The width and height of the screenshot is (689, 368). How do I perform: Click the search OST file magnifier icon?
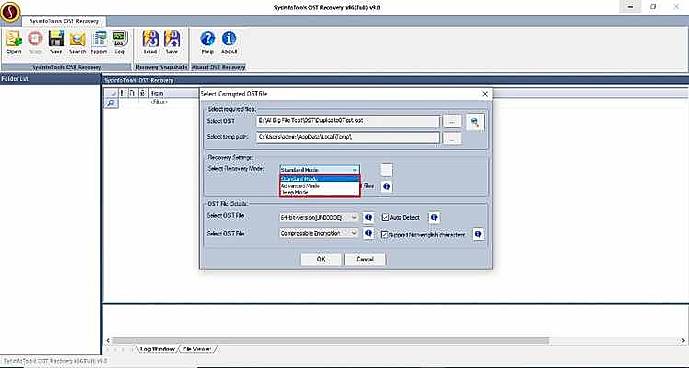click(x=475, y=122)
